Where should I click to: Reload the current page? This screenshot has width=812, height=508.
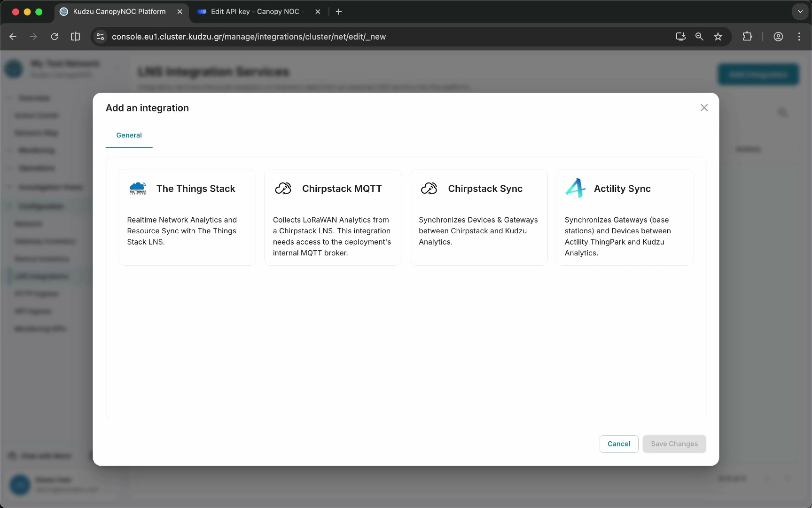[x=55, y=37]
